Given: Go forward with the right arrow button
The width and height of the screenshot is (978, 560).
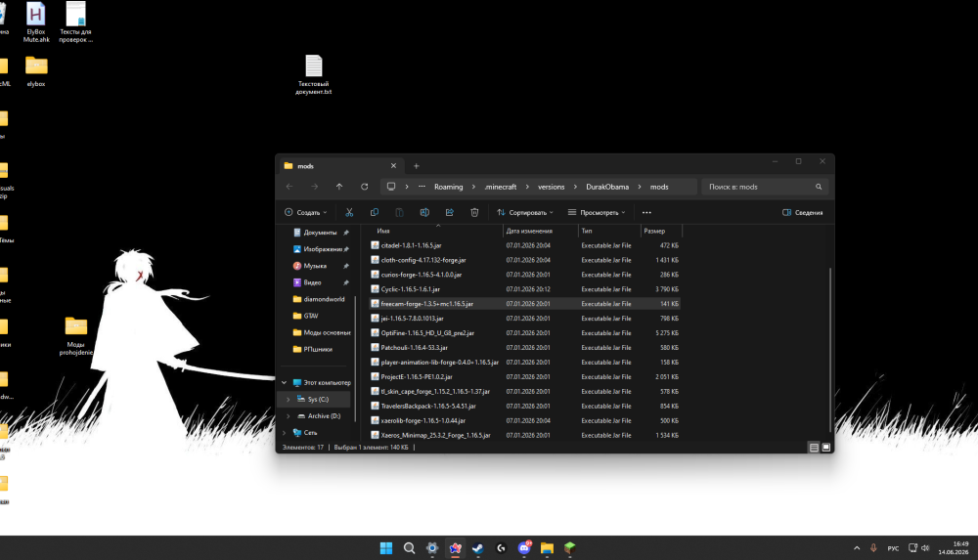Looking at the screenshot, I should pos(314,187).
